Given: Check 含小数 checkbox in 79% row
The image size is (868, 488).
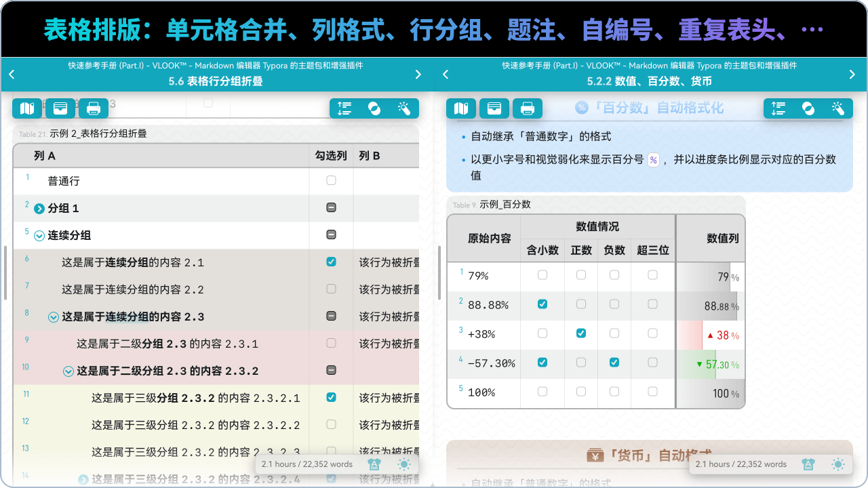Looking at the screenshot, I should 542,275.
